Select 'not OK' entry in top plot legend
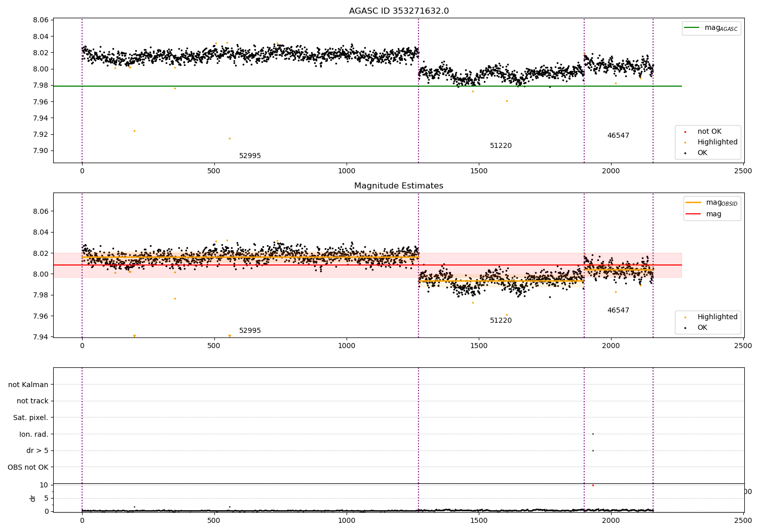Viewport: 760px width, 532px height. point(702,131)
